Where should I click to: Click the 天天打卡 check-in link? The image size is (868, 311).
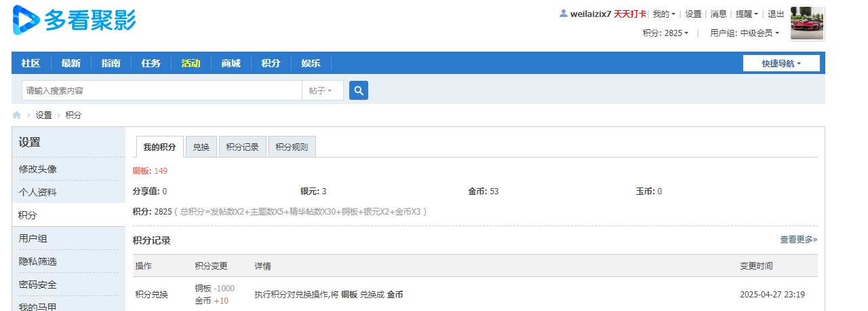click(629, 14)
